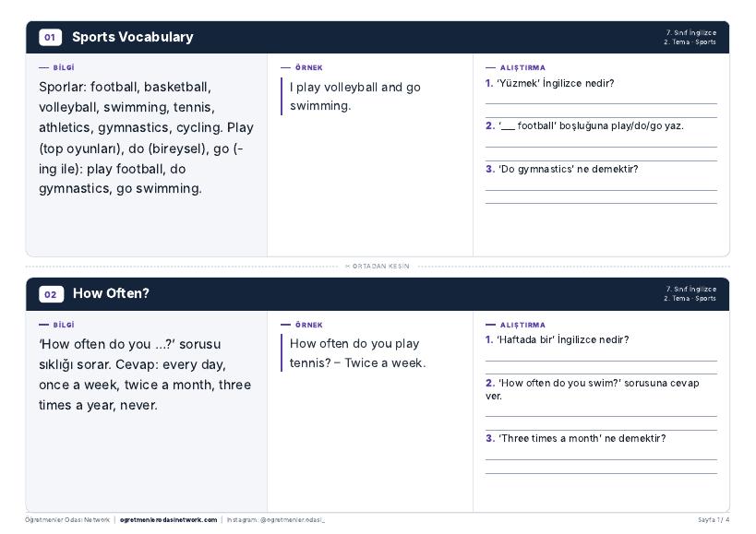The image size is (756, 534).
Task: Click the BİLGİ label in the first card
Action: coord(64,68)
